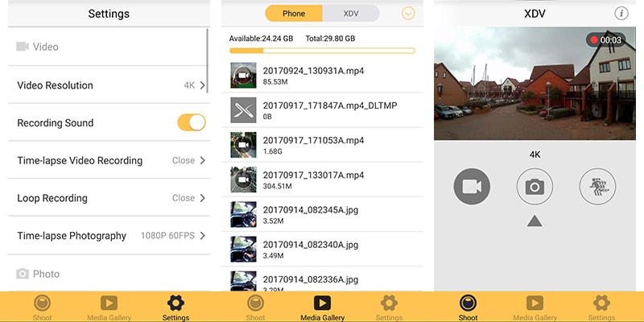Tap the highlighted Settings gear icon
Image resolution: width=644 pixels, height=322 pixels.
[175, 303]
